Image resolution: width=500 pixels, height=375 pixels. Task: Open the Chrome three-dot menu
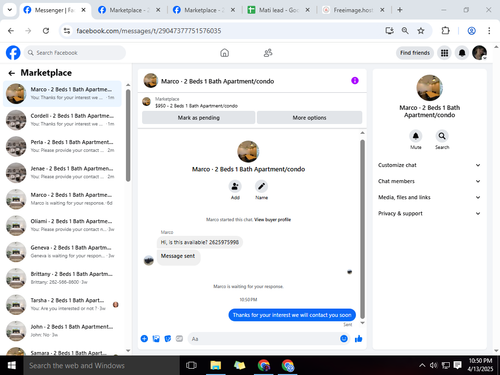coord(489,31)
